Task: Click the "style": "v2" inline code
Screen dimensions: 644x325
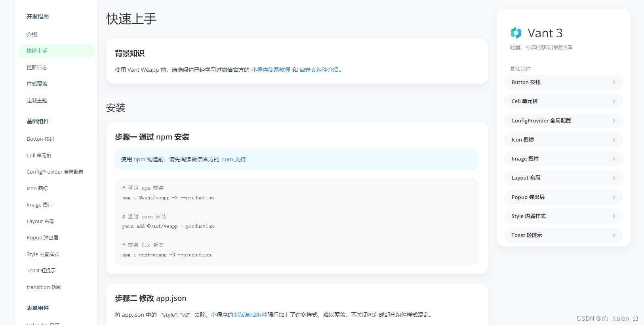Action: click(x=175, y=315)
